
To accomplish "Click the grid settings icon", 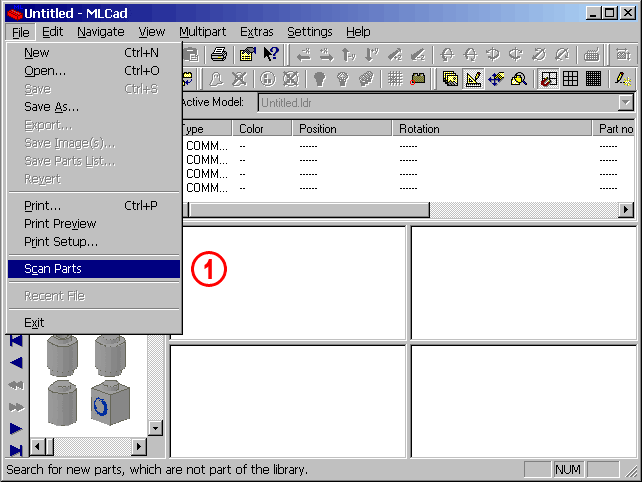I will click(395, 79).
